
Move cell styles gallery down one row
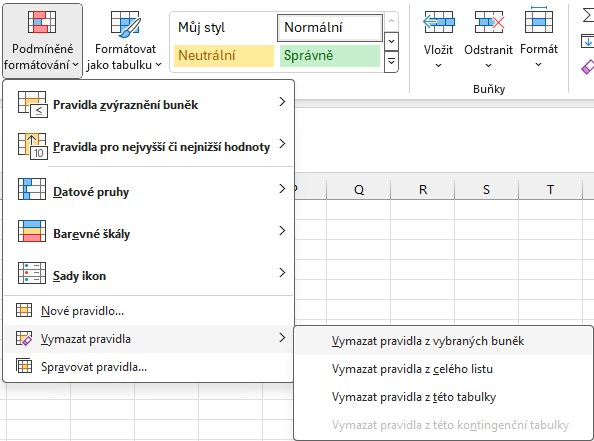point(391,41)
